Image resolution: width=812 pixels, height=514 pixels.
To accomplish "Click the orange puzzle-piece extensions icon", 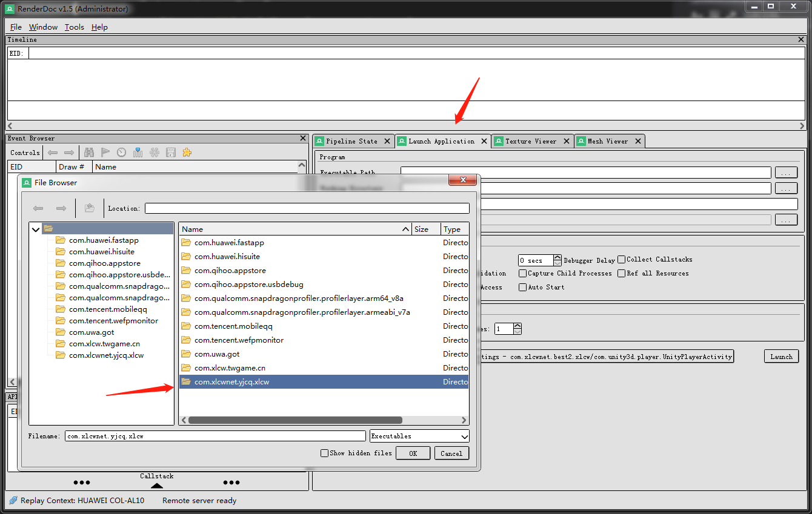I will 187,152.
